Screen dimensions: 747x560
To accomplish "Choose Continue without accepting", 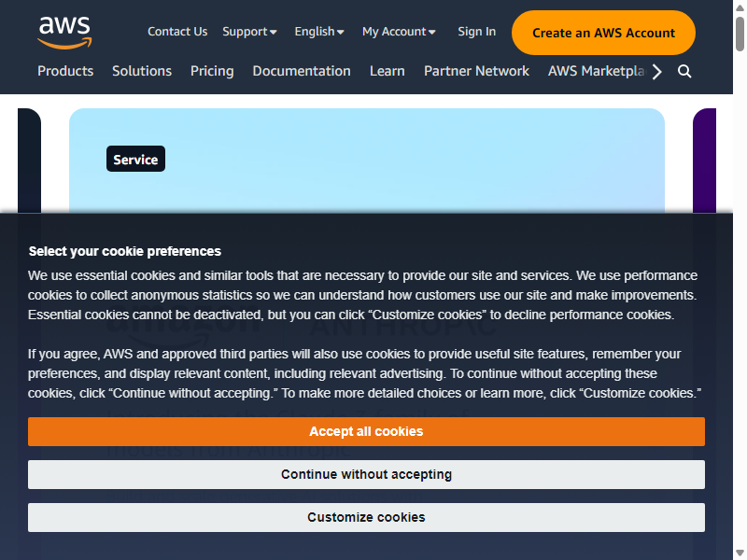I will 366,474.
